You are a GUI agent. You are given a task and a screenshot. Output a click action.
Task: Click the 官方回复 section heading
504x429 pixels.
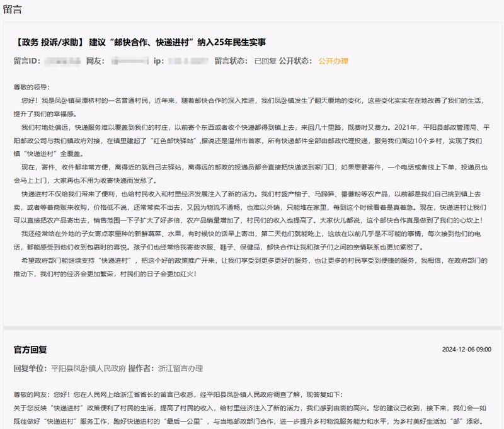coord(30,349)
